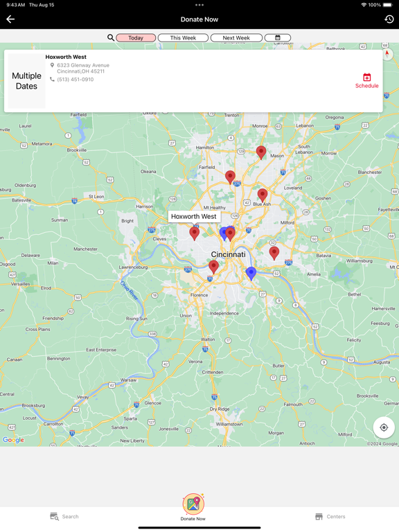Screen dimensions: 399x532
Task: Select the This Week filter
Action: coord(183,37)
